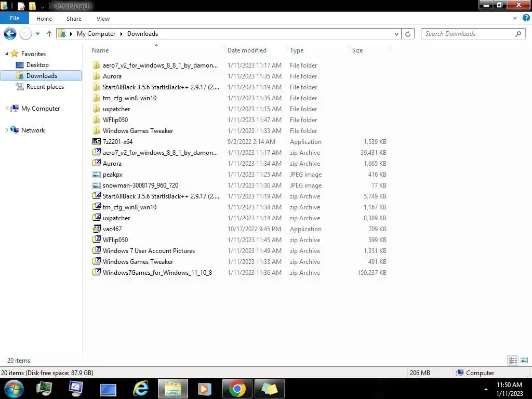Open the media player taskbar icon
The width and height of the screenshot is (532, 399).
[204, 389]
